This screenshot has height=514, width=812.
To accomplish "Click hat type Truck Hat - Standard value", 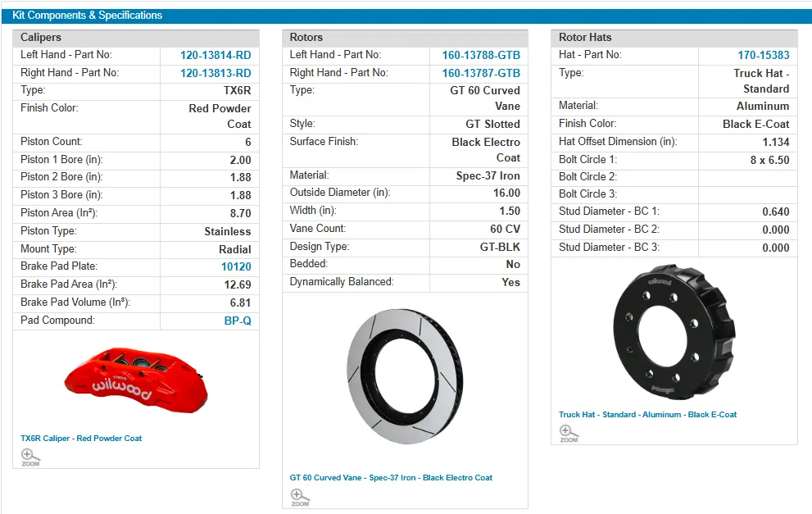I will [762, 81].
